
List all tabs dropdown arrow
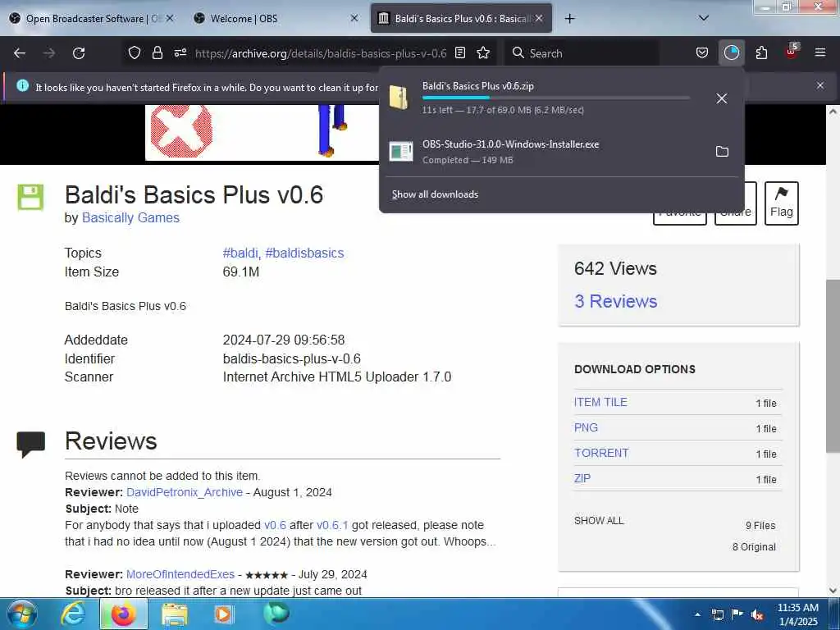point(704,18)
